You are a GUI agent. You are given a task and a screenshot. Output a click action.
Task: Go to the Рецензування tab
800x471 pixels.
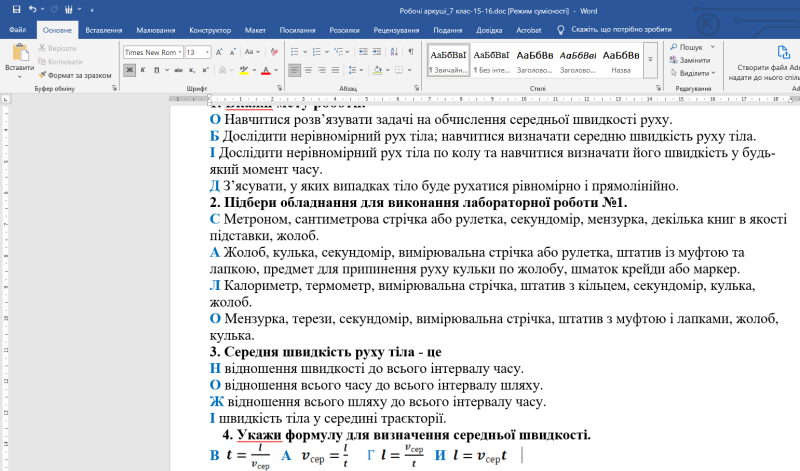[x=396, y=30]
